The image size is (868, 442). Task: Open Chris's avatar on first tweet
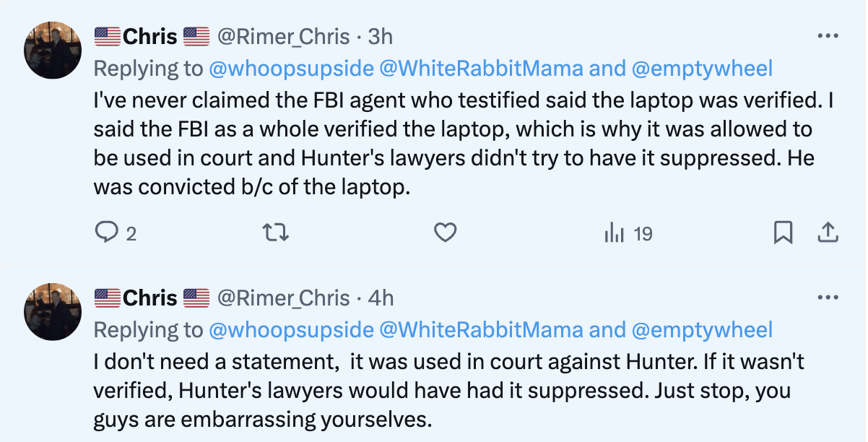(x=53, y=50)
